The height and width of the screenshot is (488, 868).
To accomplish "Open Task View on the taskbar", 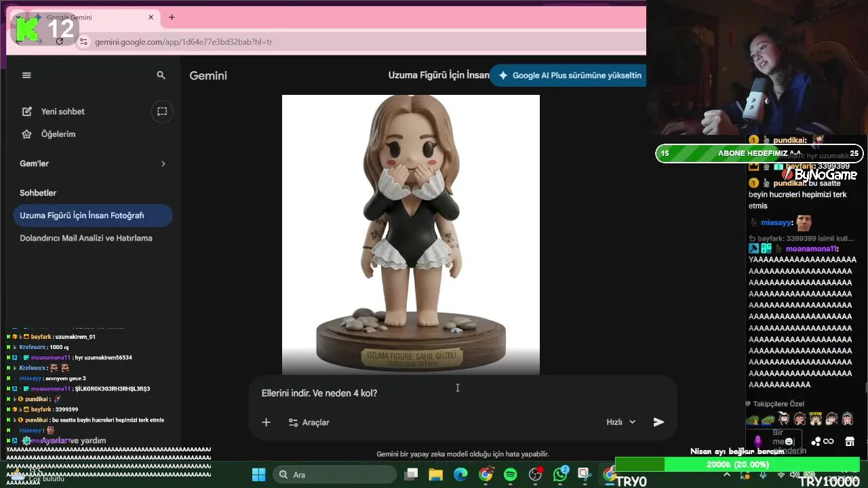I will [410, 474].
